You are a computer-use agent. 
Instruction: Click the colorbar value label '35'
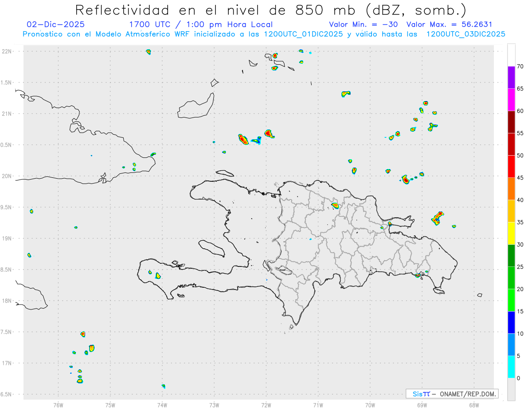(520, 222)
